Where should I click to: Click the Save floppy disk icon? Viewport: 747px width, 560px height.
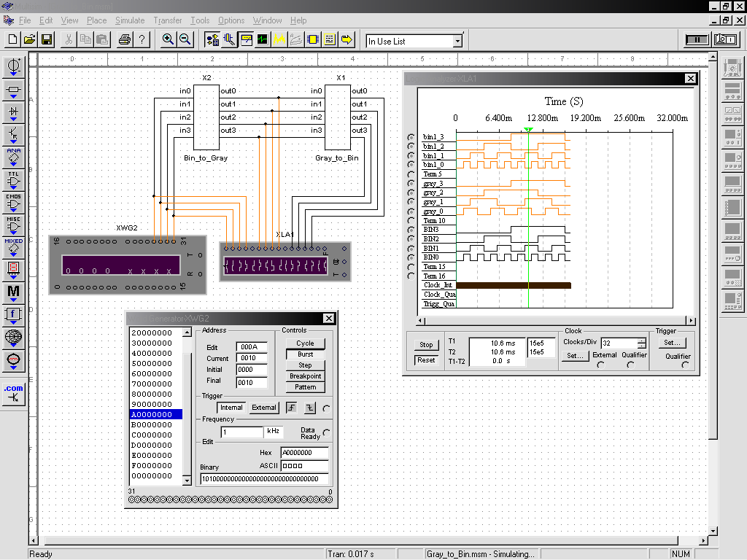click(47, 39)
